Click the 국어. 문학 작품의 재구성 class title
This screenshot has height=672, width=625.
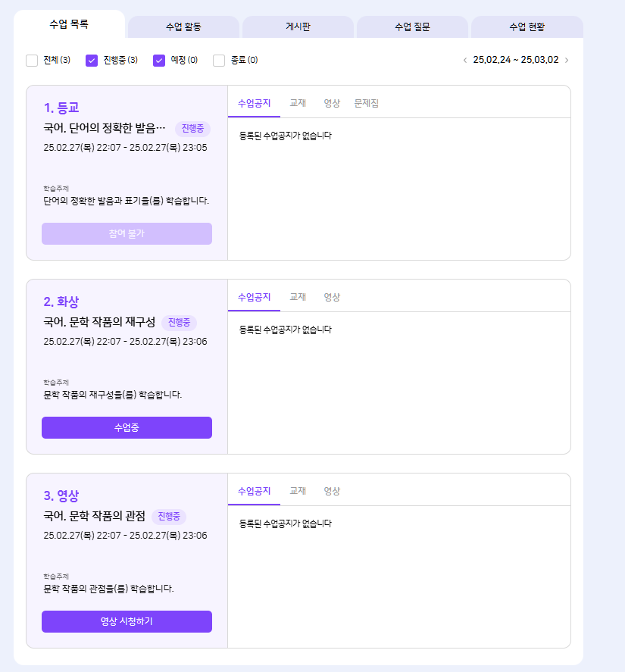coord(99,323)
